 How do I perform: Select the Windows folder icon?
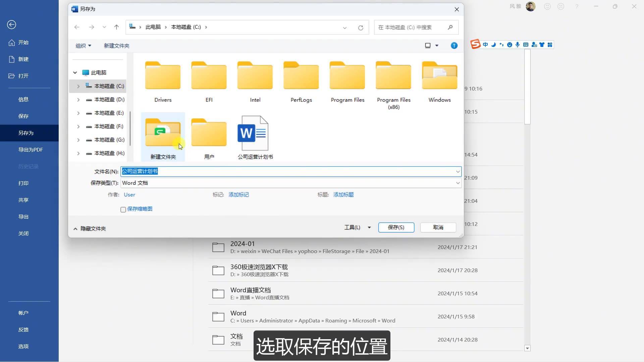pos(439,76)
